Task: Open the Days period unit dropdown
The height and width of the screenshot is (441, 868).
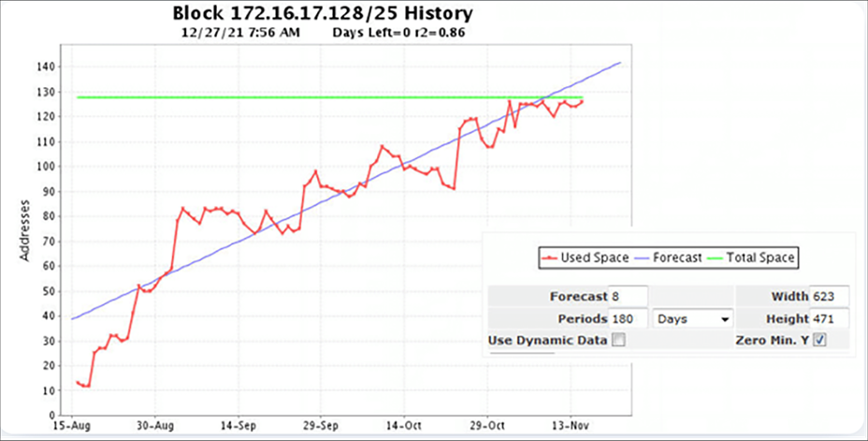Action: (x=693, y=319)
